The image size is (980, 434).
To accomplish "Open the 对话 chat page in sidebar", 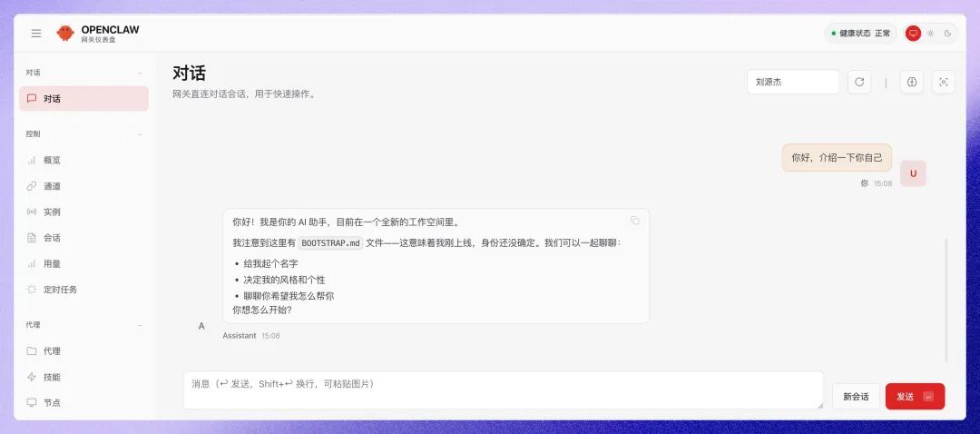I will click(83, 99).
